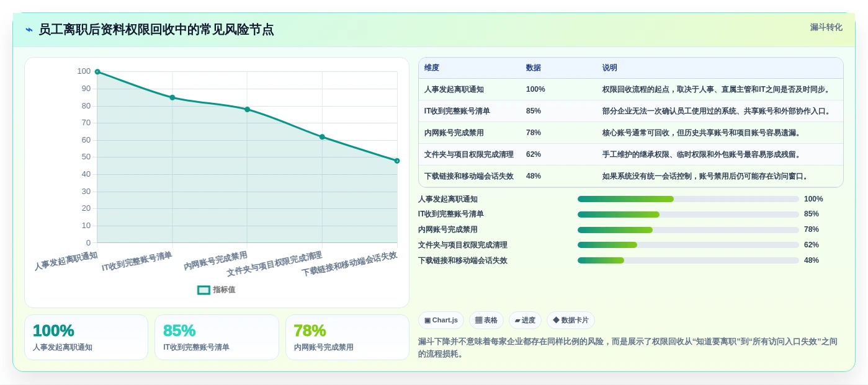Image resolution: width=868 pixels, height=385 pixels.
Task: Click the 48% progress bar for 下载链接和移动端会话失效
Action: coord(688,260)
